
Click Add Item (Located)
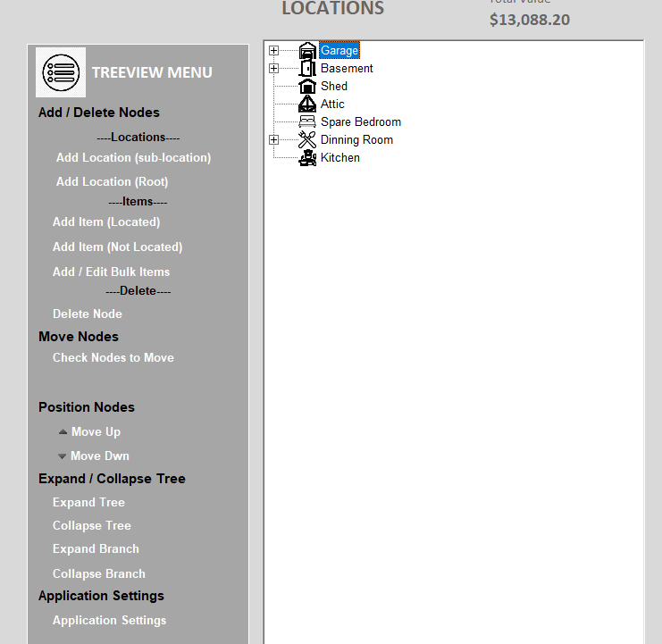(106, 222)
